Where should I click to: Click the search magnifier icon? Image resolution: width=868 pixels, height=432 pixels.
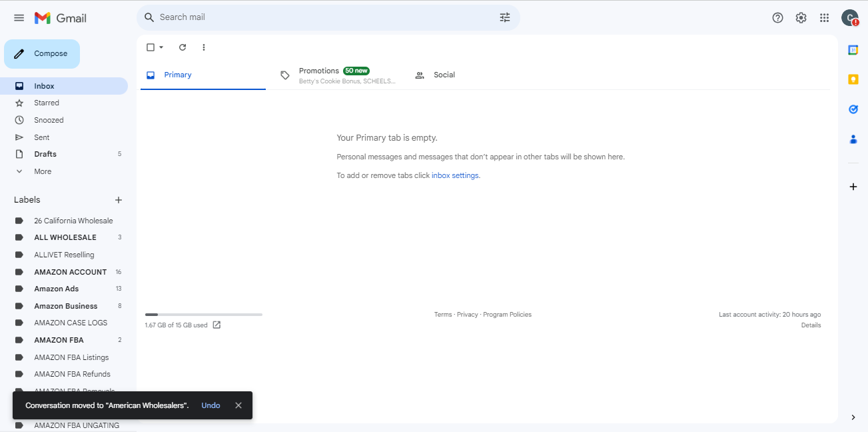149,17
